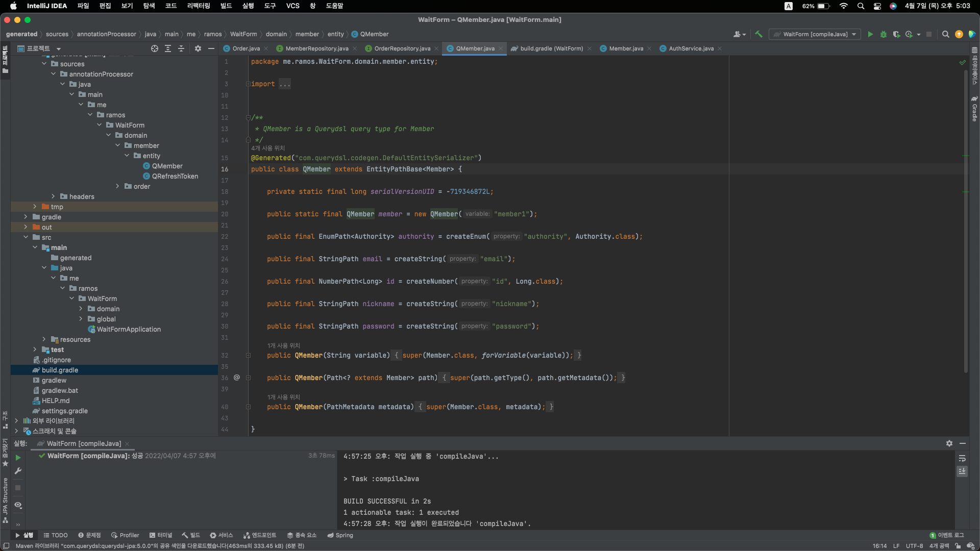Toggle soft-wrap in run console
This screenshot has height=551, width=980.
[x=962, y=458]
